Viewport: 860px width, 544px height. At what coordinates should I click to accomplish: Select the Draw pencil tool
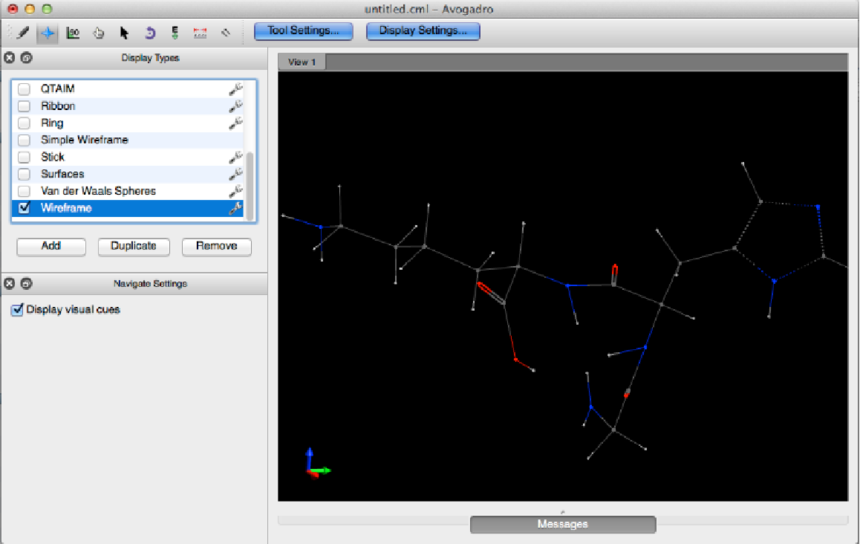(22, 32)
